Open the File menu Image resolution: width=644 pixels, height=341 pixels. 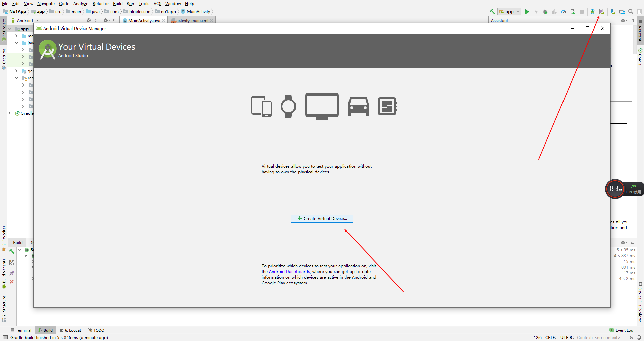(x=5, y=4)
